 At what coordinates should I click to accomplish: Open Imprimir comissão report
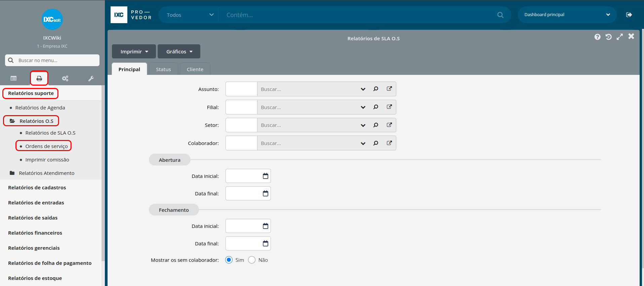tap(47, 159)
